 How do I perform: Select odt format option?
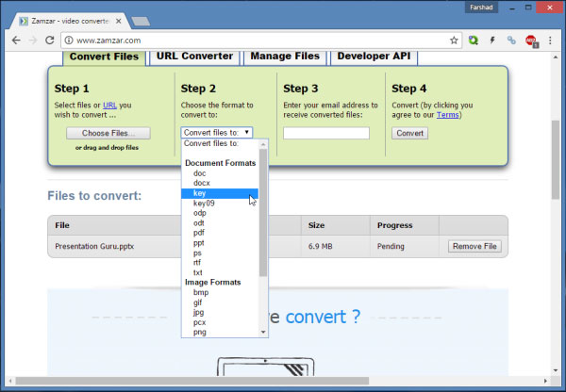pos(220,223)
